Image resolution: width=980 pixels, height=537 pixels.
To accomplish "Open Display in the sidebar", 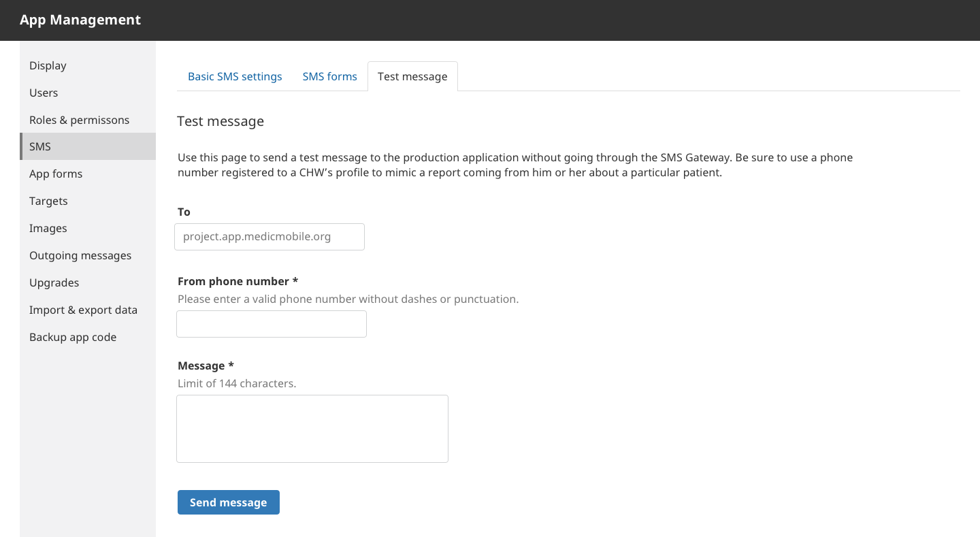I will pyautogui.click(x=88, y=65).
